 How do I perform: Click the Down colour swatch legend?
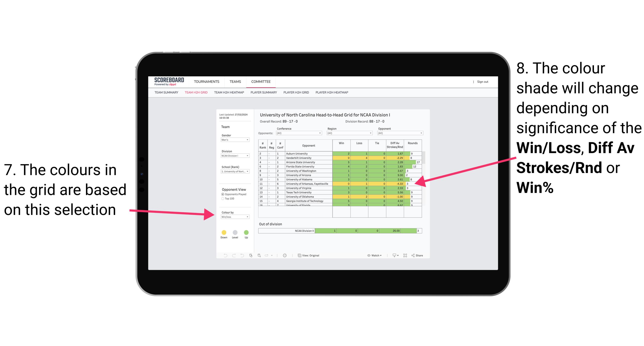(224, 232)
